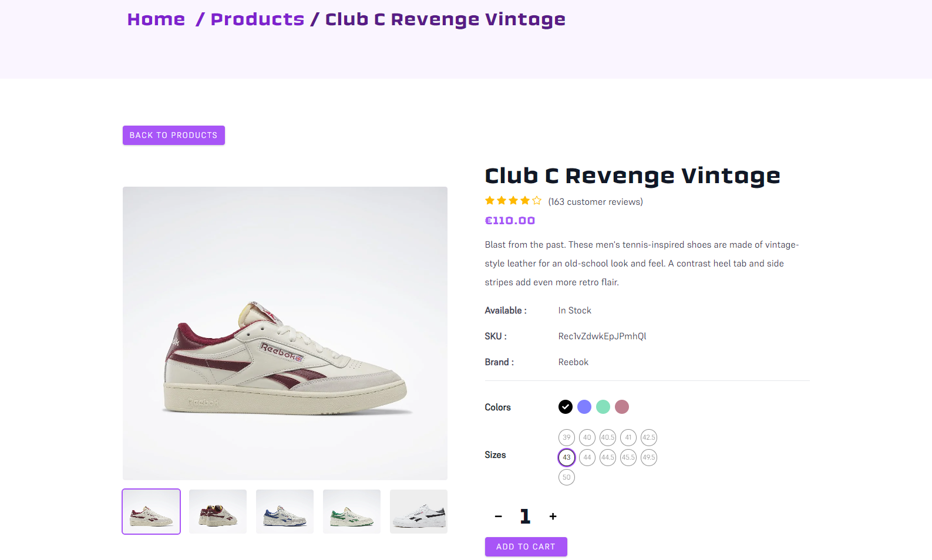Click the minus quantity icon

coord(498,517)
